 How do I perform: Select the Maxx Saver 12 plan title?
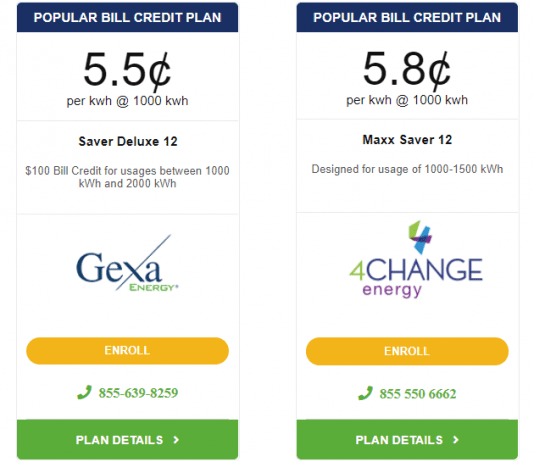407,140
